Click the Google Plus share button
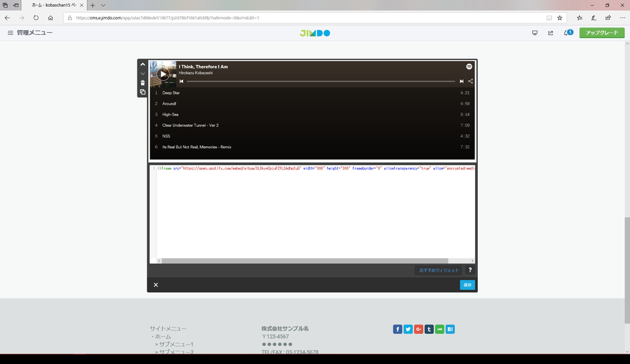Image resolution: width=630 pixels, height=364 pixels. pyautogui.click(x=418, y=329)
